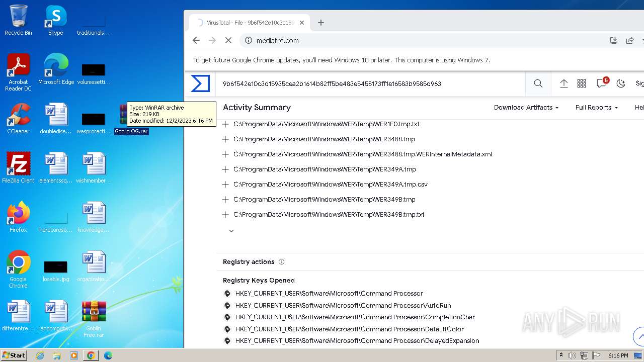The image size is (644, 362).
Task: Open the Skype desktop shortcut
Action: (56, 20)
